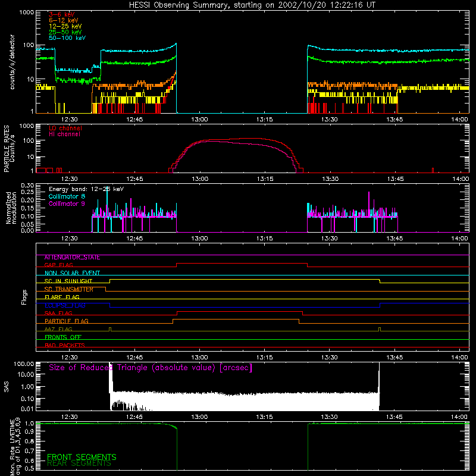The image size is (476, 476).
Task: Select the NON_SOLAR_EVENT flag label
Action: click(72, 273)
